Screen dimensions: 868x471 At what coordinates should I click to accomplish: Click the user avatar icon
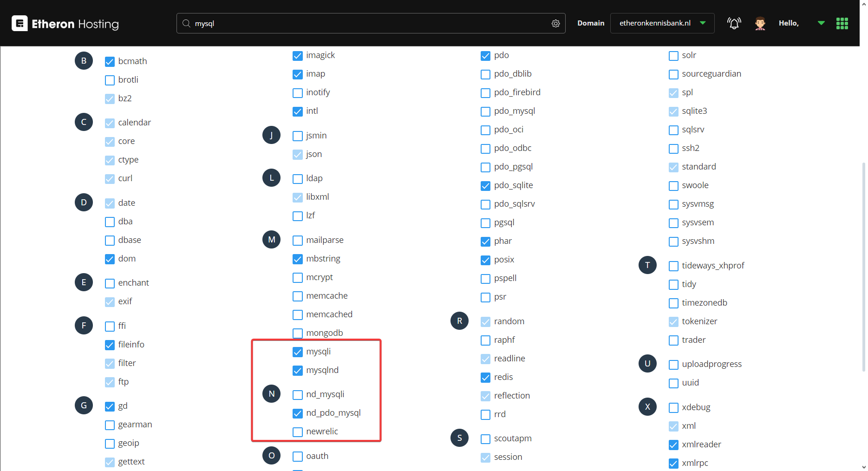point(760,23)
